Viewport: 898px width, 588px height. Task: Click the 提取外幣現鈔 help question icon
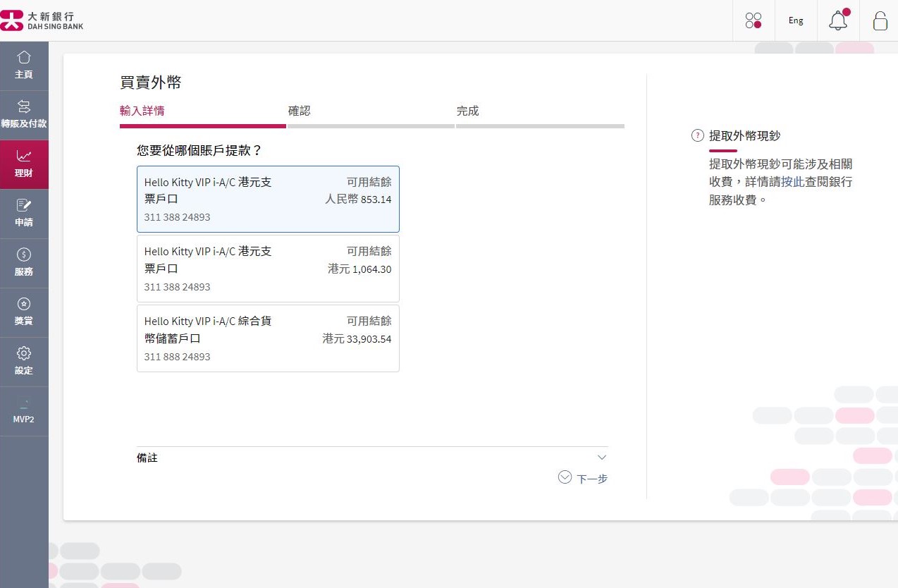coord(698,136)
